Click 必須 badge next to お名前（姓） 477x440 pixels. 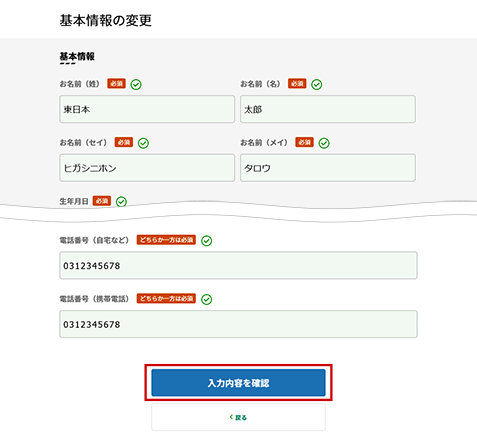coord(116,83)
